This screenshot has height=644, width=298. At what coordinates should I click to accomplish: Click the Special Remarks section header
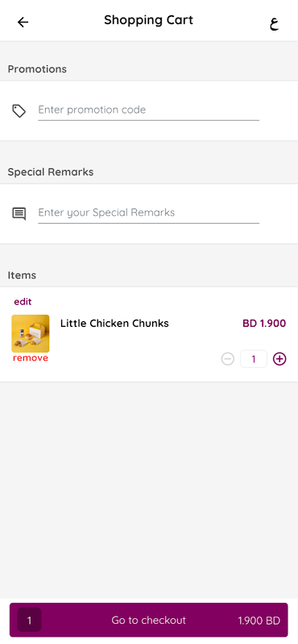tap(51, 171)
